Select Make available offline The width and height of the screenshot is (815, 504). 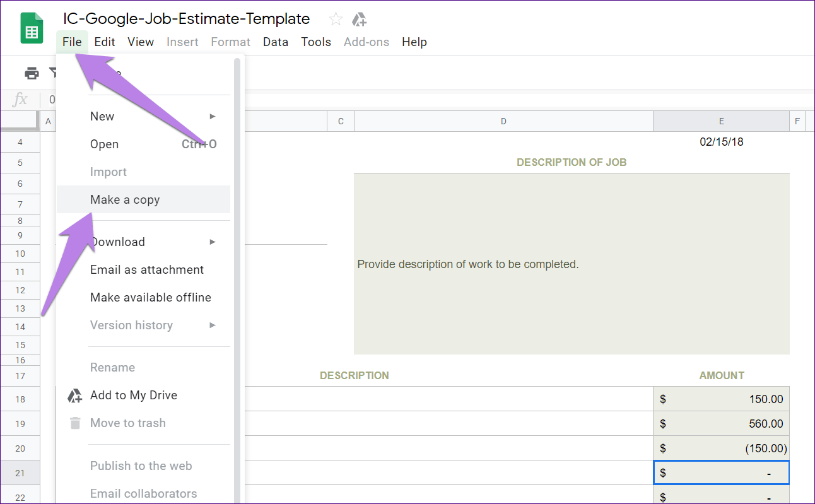pos(144,297)
